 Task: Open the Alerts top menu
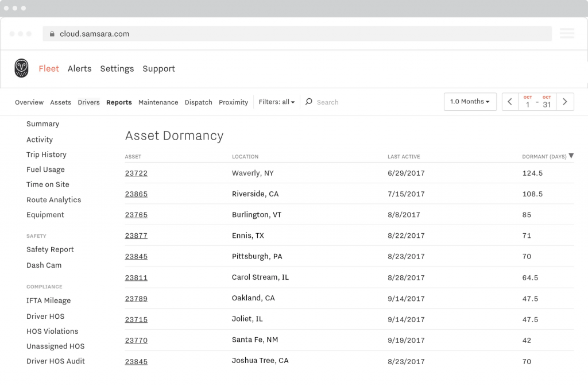pyautogui.click(x=79, y=68)
